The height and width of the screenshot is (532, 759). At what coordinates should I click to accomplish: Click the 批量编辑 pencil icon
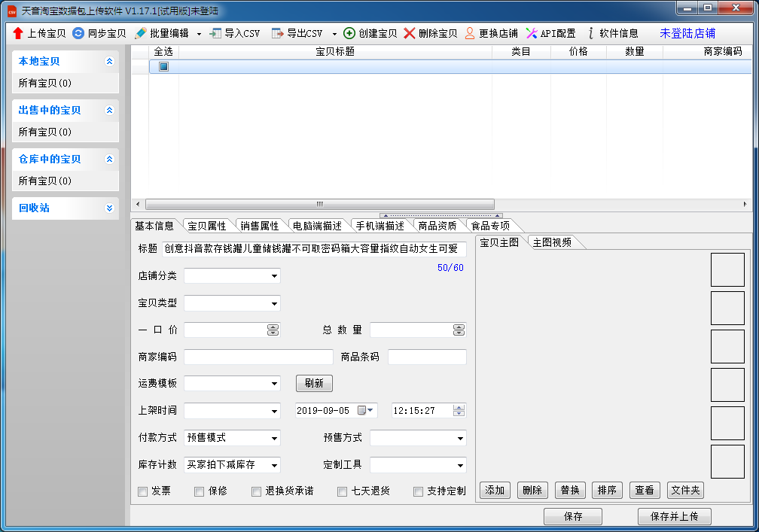pyautogui.click(x=140, y=33)
